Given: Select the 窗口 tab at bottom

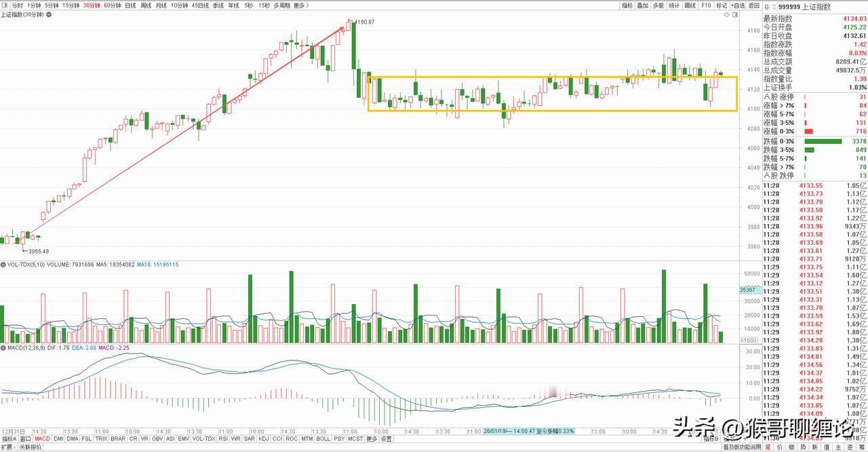Looking at the screenshot, I should click(25, 438).
